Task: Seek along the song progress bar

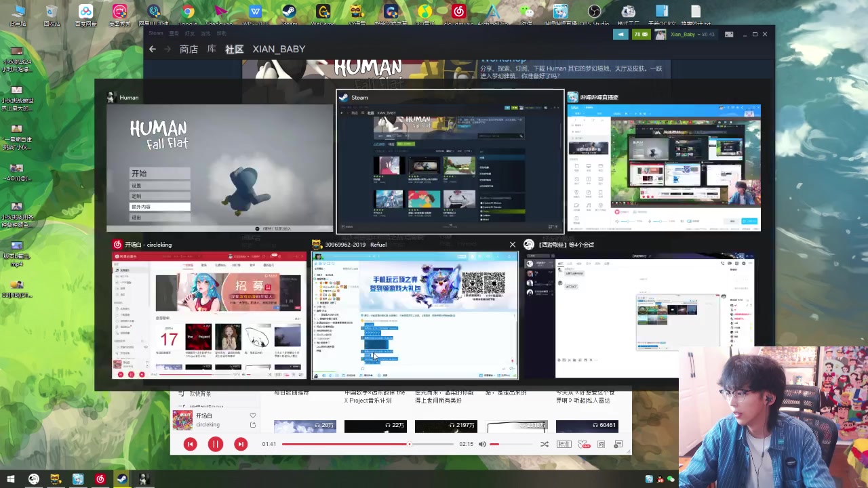Action: [x=368, y=444]
